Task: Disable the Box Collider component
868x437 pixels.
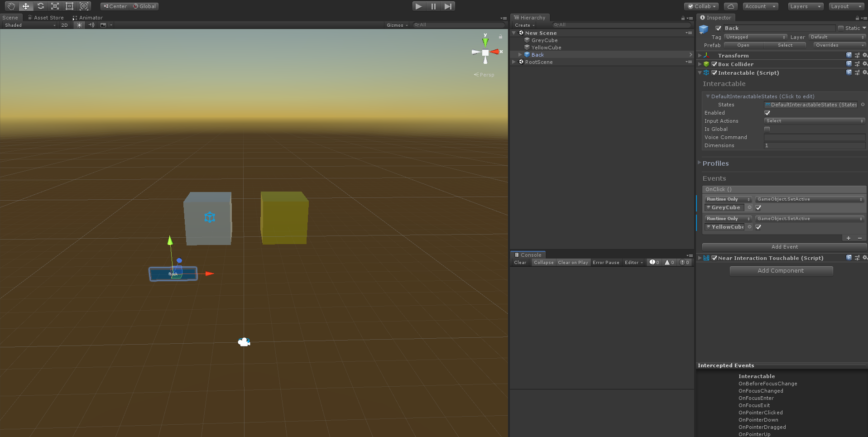Action: 713,64
